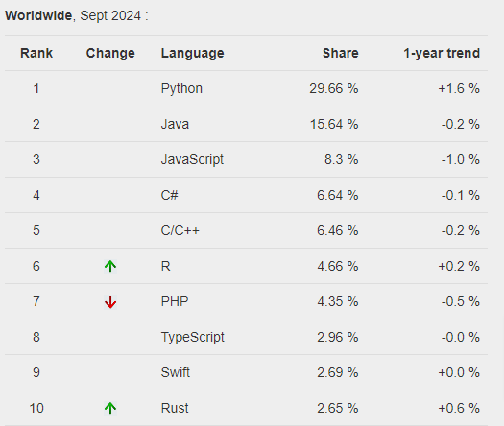Select the Change column header
Image resolution: width=504 pixels, height=426 pixels.
pyautogui.click(x=110, y=54)
